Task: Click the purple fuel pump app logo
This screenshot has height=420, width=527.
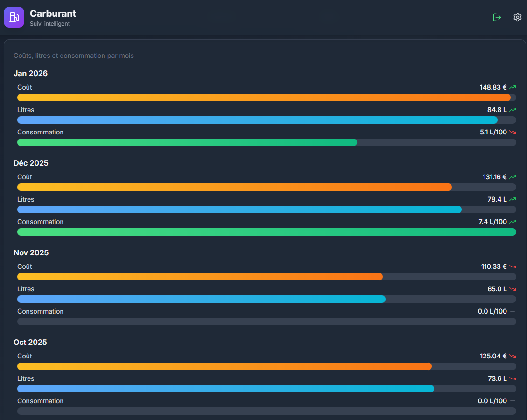Action: 14,17
